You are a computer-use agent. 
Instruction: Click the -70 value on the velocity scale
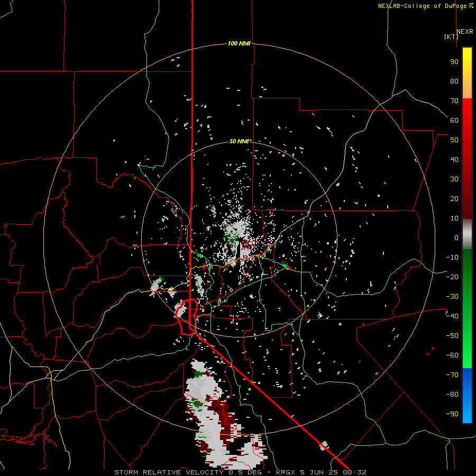452,374
